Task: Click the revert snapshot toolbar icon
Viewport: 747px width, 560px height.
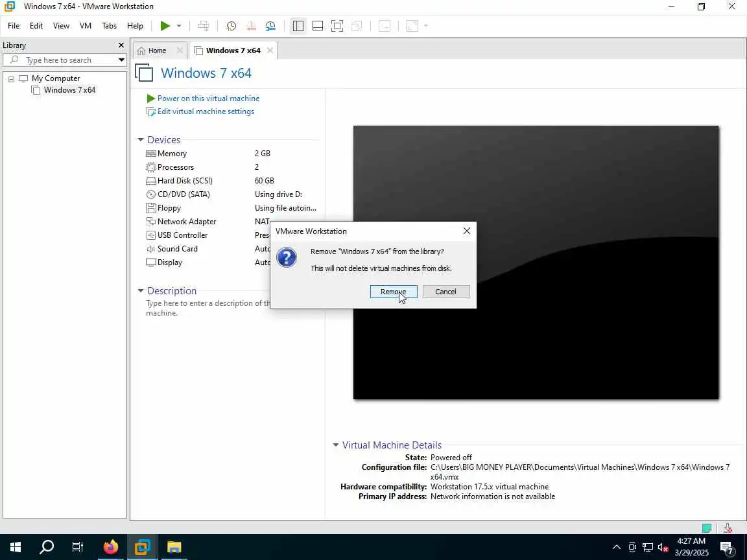Action: coord(251,26)
